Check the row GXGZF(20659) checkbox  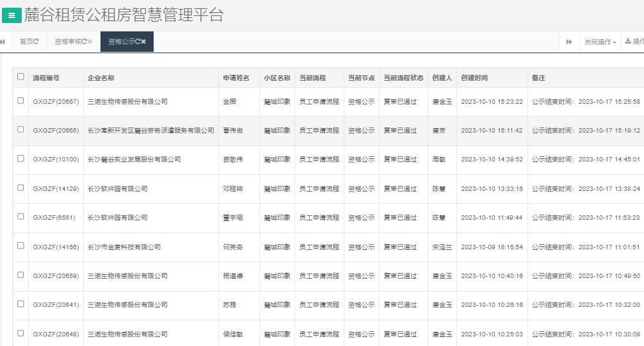point(20,275)
